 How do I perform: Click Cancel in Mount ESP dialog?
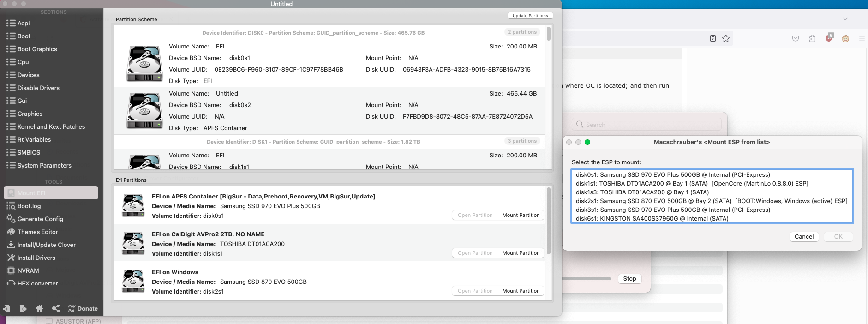[x=804, y=236]
